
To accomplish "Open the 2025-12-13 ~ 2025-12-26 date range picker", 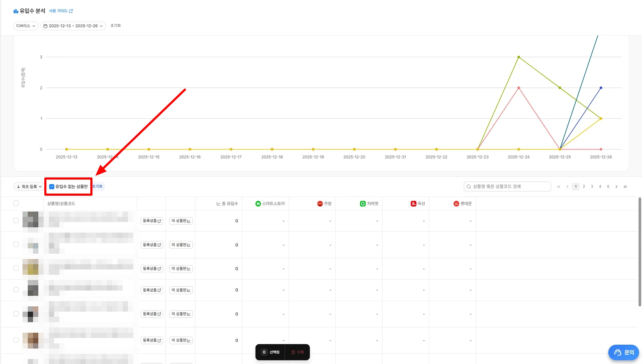I will [x=73, y=26].
